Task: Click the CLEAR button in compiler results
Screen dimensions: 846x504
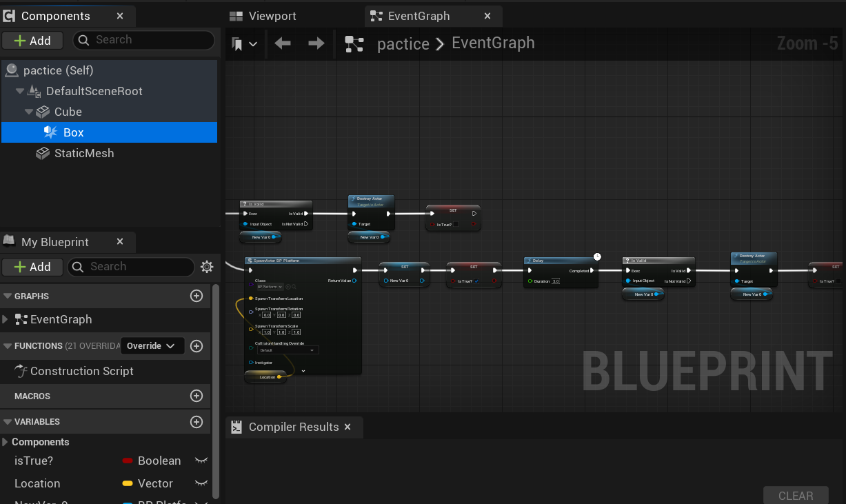Action: coord(796,496)
